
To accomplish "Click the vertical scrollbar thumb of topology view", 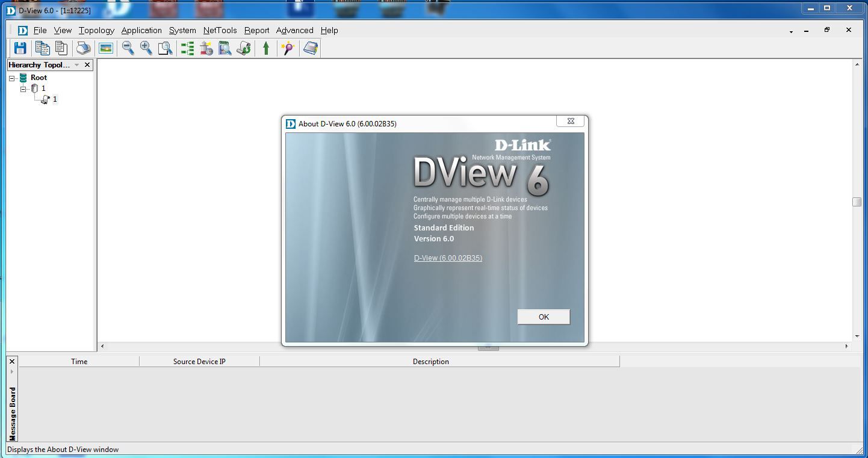I will coord(857,202).
